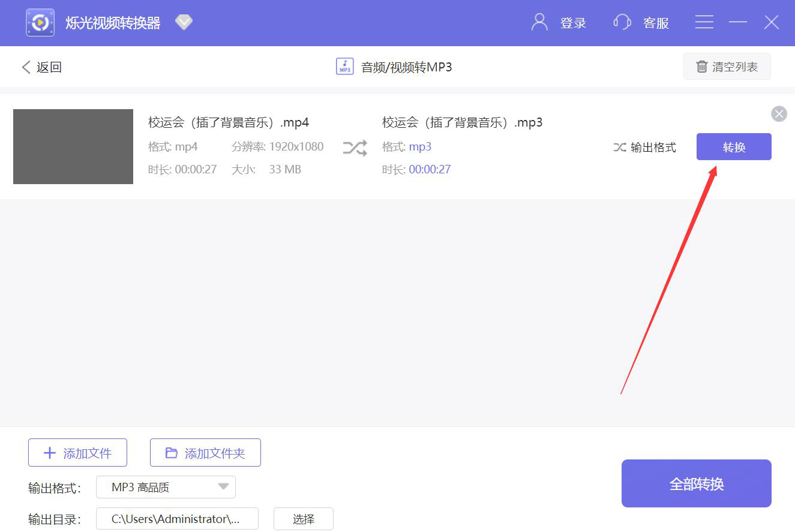Start conversion with 转换 button
This screenshot has width=795, height=532.
click(x=734, y=147)
